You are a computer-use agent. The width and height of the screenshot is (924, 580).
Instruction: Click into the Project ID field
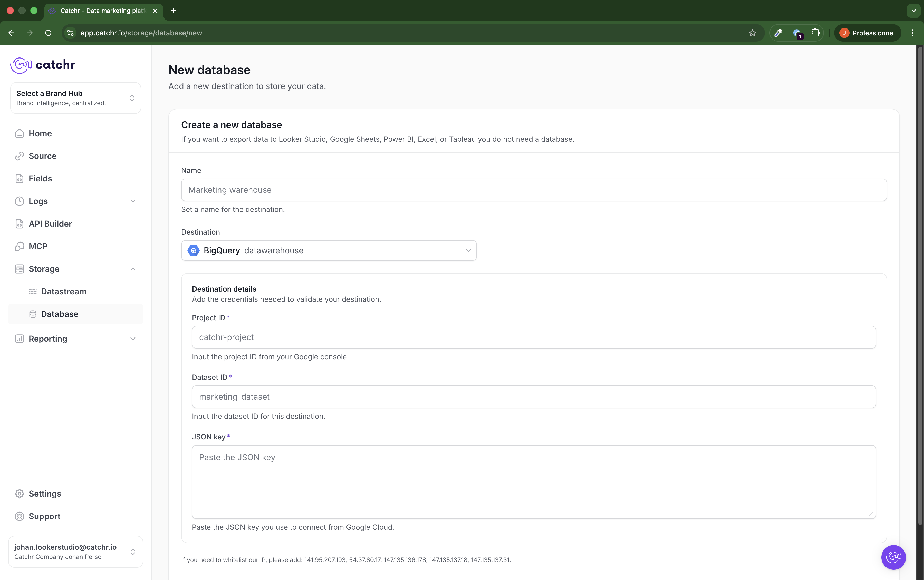534,337
